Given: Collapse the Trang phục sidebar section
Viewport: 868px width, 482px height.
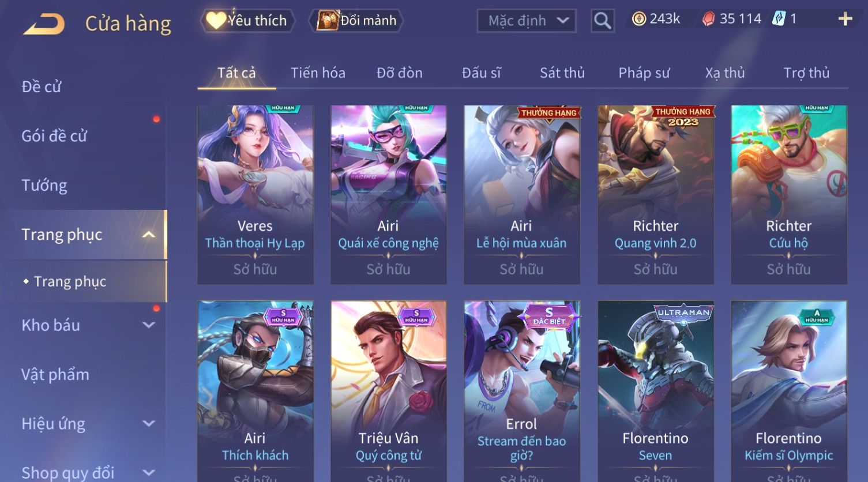Looking at the screenshot, I should [148, 235].
